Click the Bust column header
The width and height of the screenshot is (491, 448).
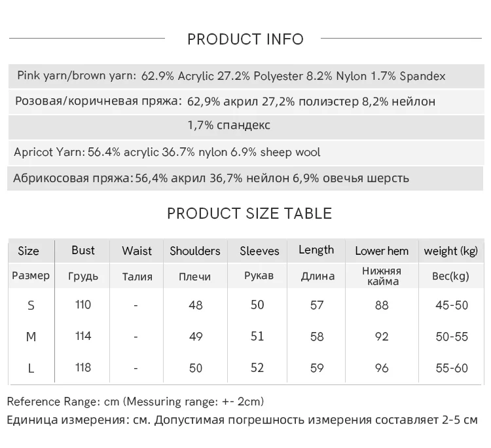click(83, 250)
